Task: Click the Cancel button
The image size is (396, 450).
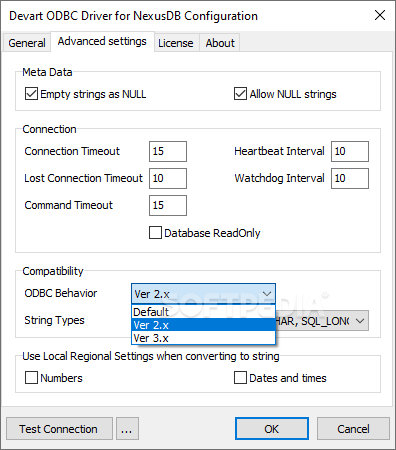Action: (x=353, y=429)
